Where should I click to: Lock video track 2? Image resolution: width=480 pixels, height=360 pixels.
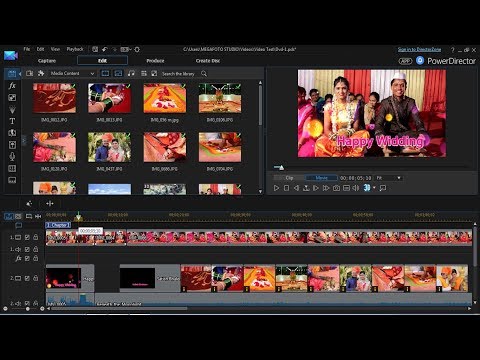(36, 278)
